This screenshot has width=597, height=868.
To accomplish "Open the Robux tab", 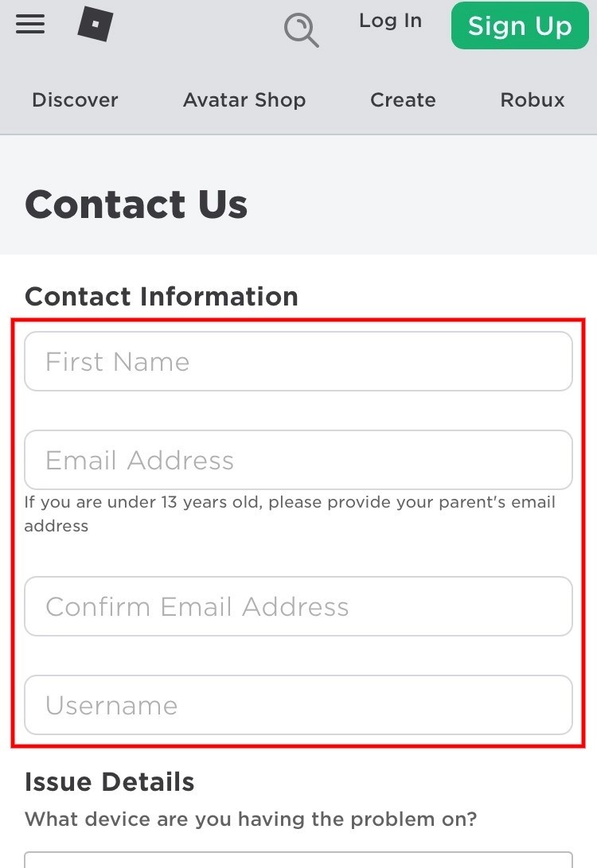I will pyautogui.click(x=533, y=100).
